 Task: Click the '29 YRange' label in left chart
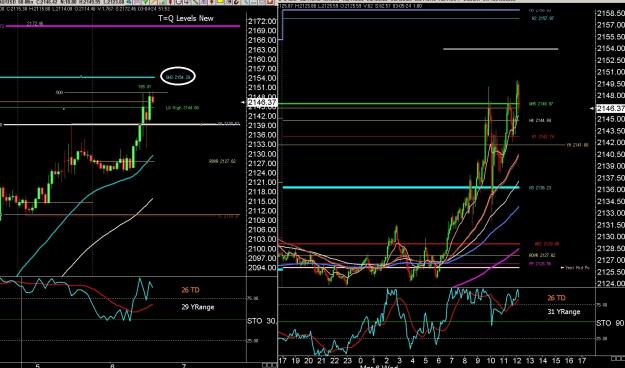tap(198, 307)
